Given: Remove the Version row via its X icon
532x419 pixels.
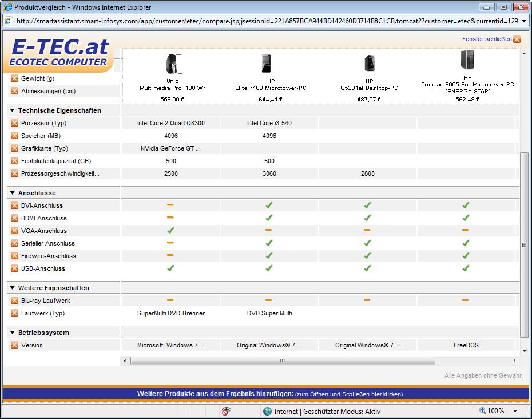Looking at the screenshot, I should tap(14, 345).
